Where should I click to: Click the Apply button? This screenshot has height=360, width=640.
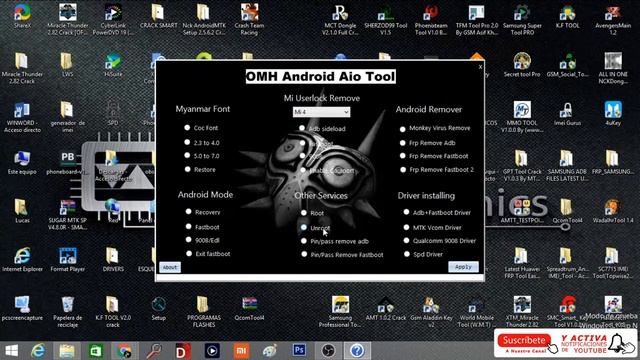[463, 267]
